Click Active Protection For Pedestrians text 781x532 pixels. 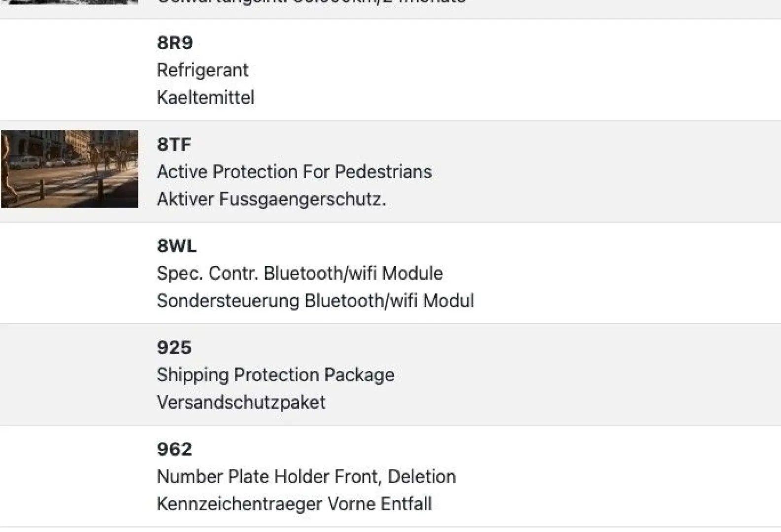coord(294,172)
